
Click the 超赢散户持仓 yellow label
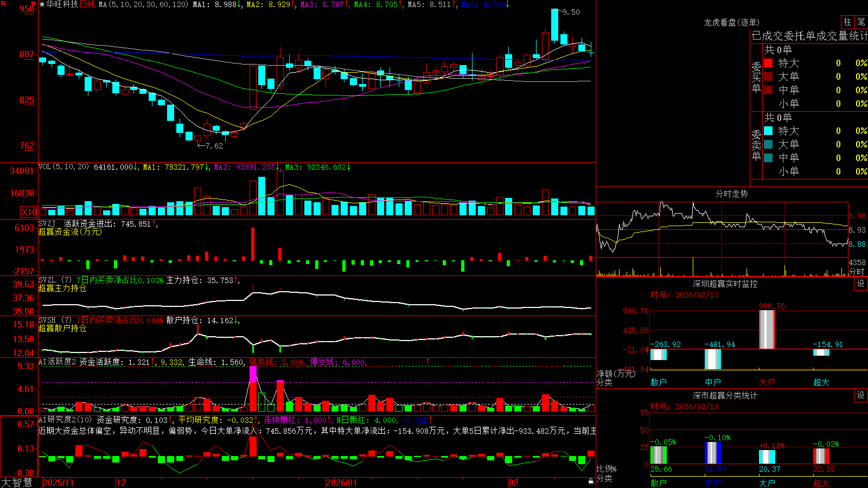pyautogui.click(x=62, y=329)
